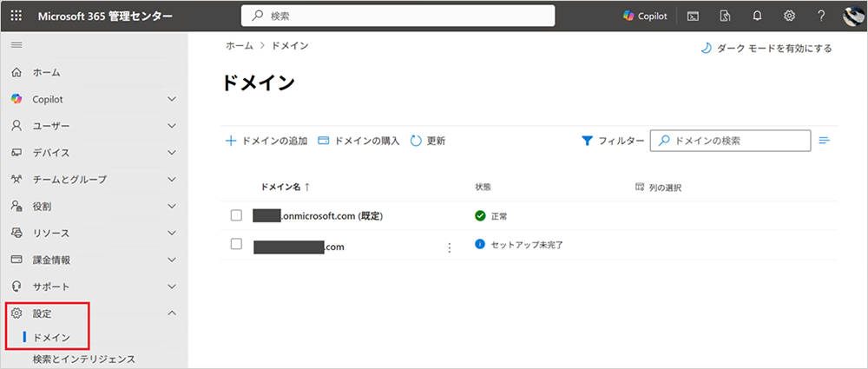Open Copilot in the top bar
The image size is (868, 369).
[646, 16]
